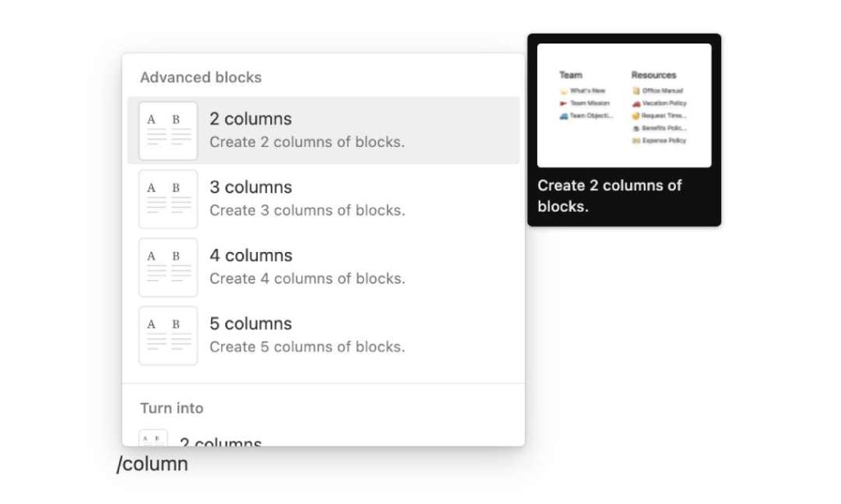
Task: Click the notebook icon beside Office Manual
Action: (636, 91)
